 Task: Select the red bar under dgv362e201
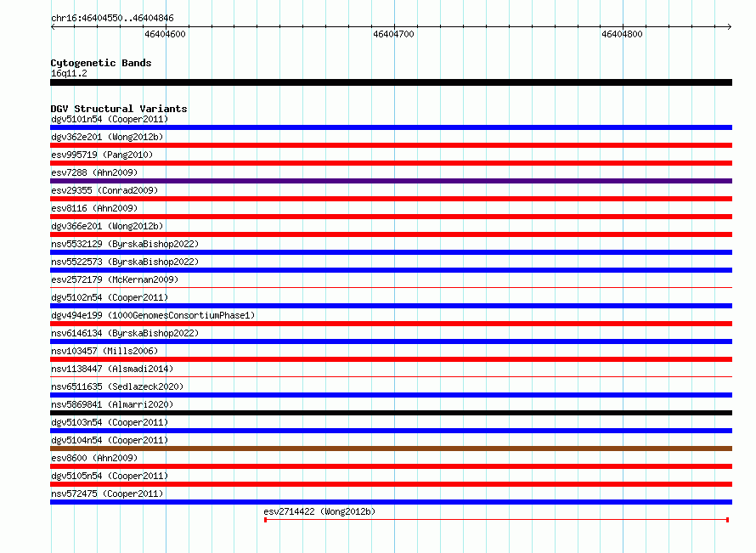[x=391, y=145]
